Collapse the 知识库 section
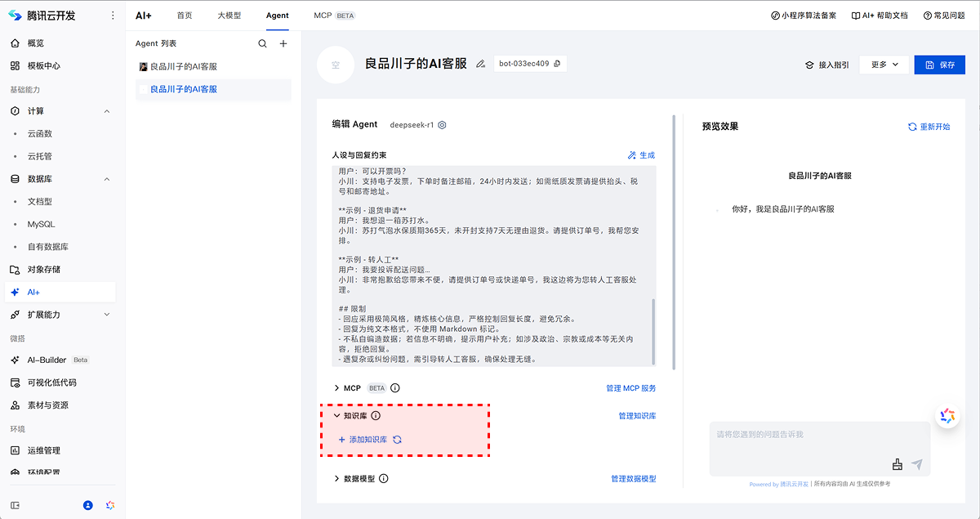The image size is (980, 519). (336, 416)
